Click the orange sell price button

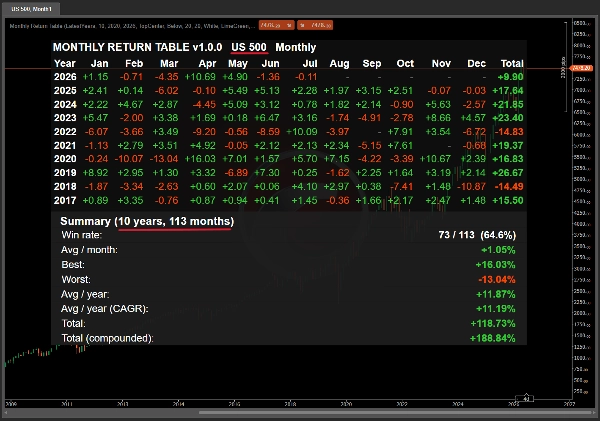(276, 25)
